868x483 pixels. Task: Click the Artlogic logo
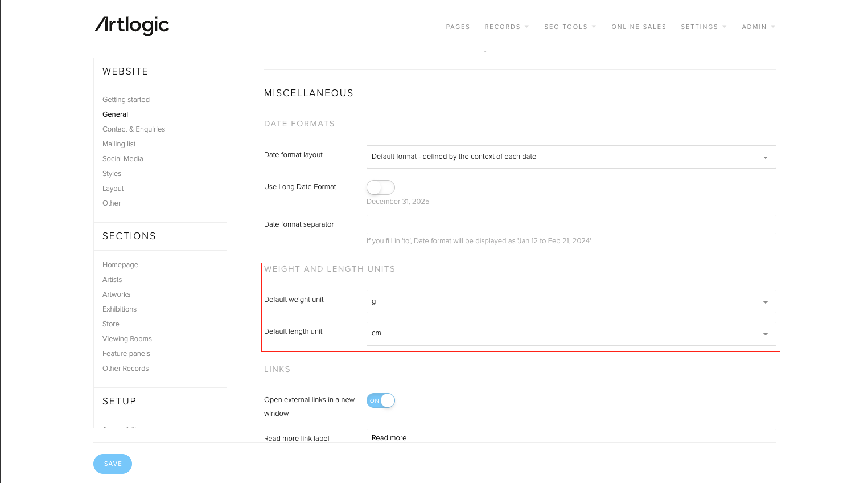[x=131, y=26]
